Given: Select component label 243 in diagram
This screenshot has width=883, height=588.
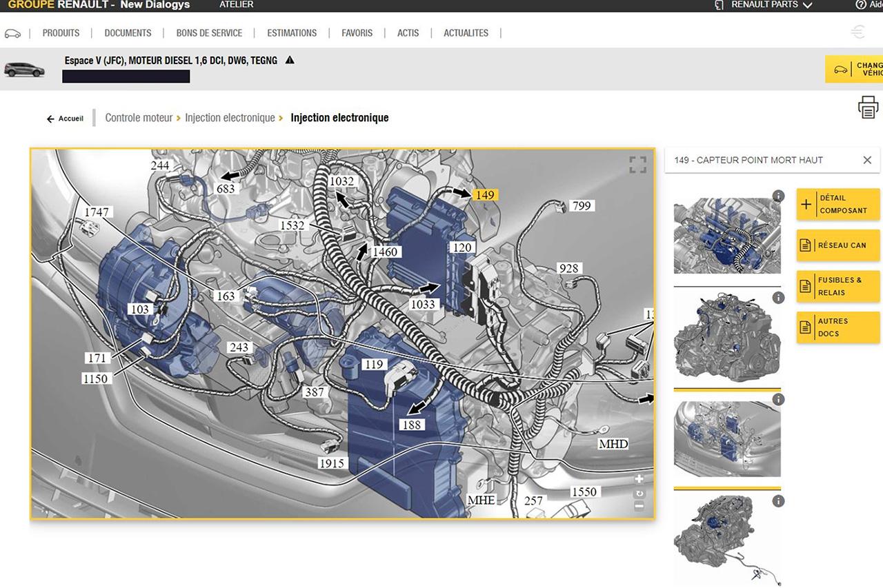Looking at the screenshot, I should [239, 347].
